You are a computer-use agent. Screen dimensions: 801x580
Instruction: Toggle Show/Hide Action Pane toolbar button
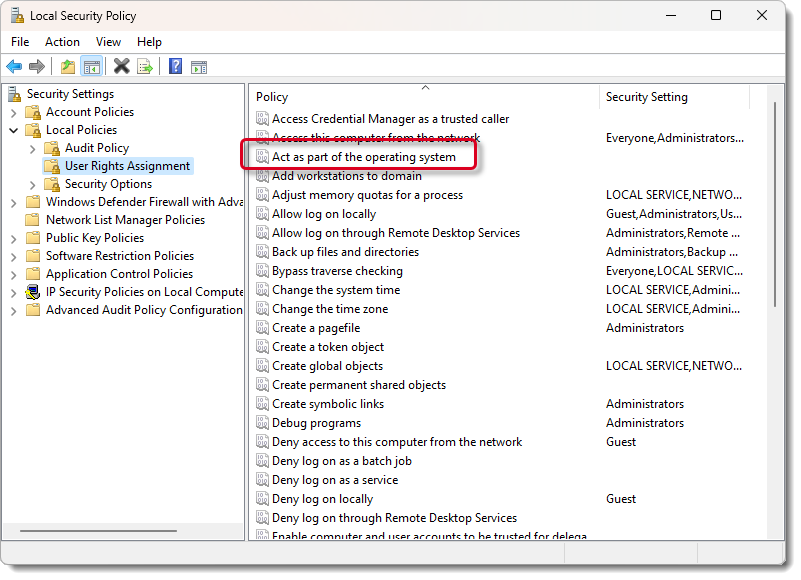point(199,67)
